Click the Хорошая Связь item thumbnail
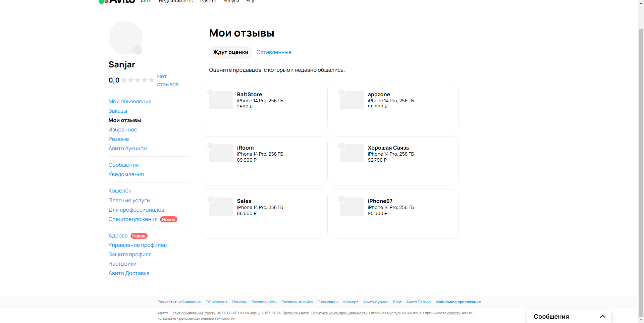This screenshot has height=323, width=644. [352, 153]
